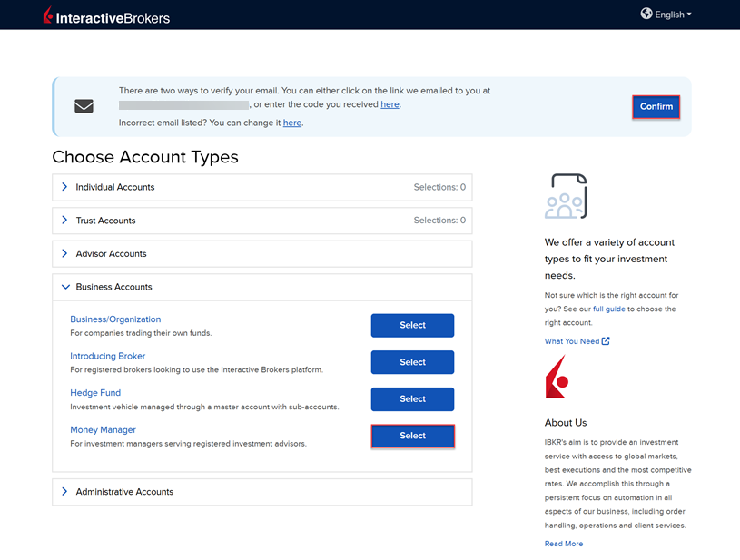740x560 pixels.
Task: Click the globe language icon
Action: (646, 14)
